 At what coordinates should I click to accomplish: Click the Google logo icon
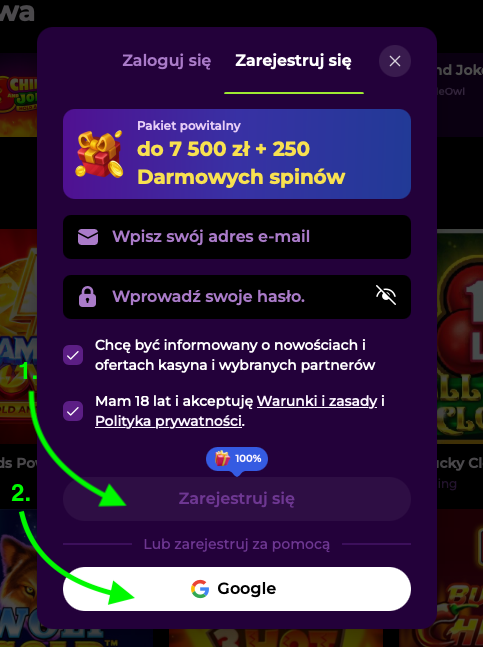click(200, 589)
